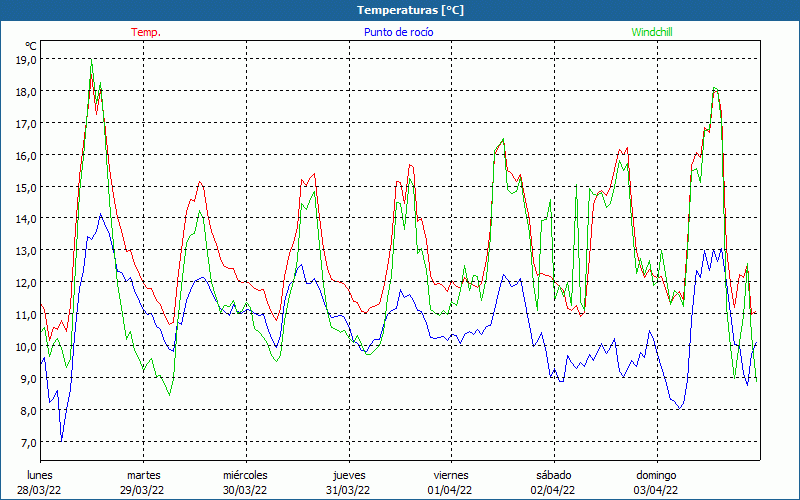Click the 'viernes' day label
The height and width of the screenshot is (500, 800).
[451, 475]
